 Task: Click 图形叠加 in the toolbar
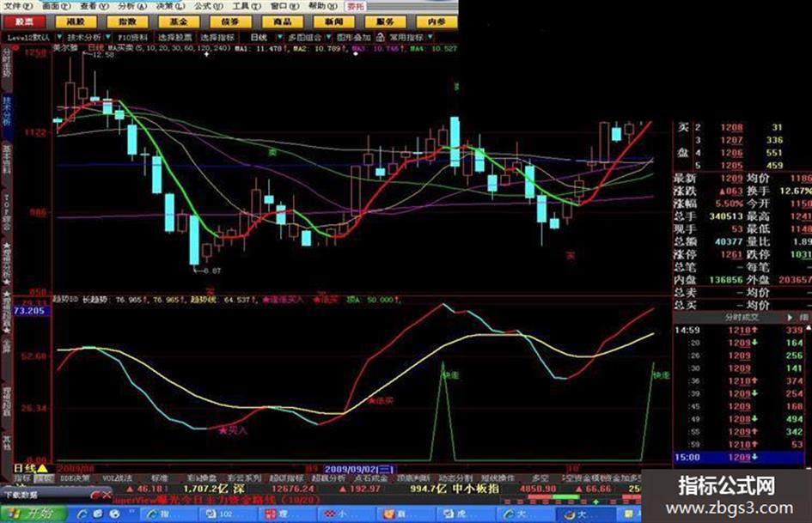[x=354, y=37]
